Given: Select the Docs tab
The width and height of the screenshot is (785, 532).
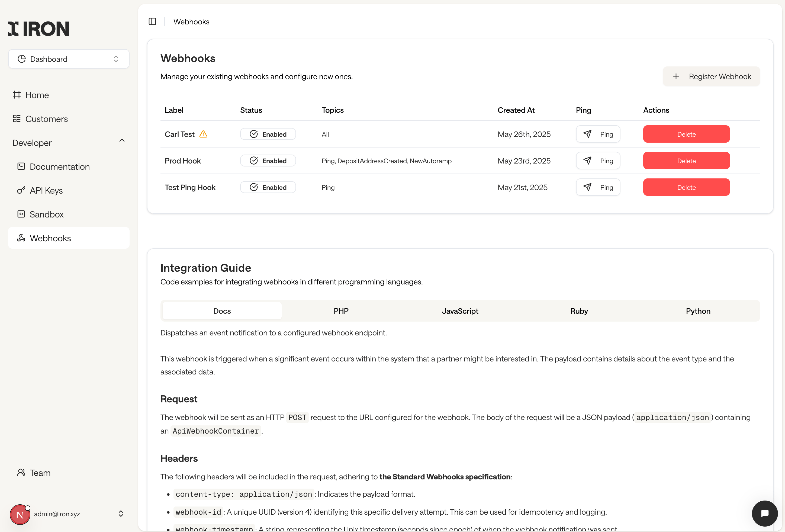Looking at the screenshot, I should pos(222,311).
